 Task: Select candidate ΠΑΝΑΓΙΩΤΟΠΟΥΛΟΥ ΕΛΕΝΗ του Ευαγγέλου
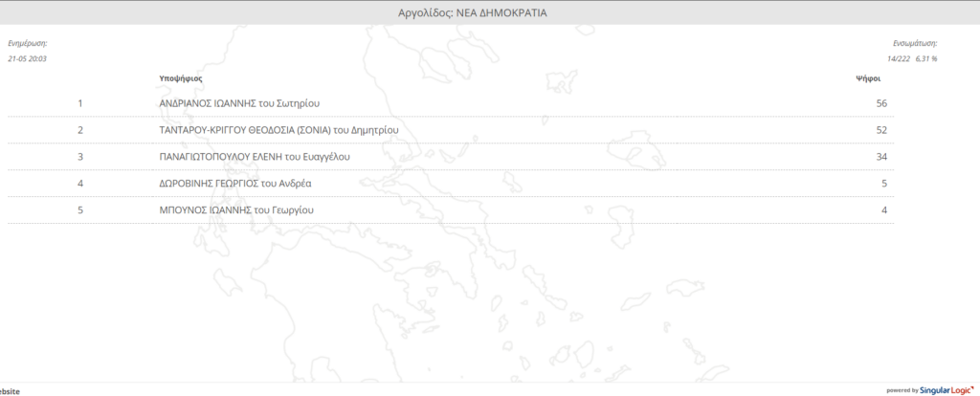[x=255, y=157]
